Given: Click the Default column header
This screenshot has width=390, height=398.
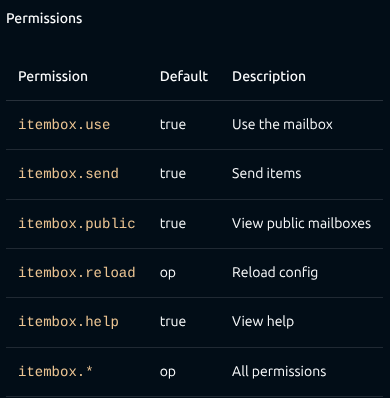Looking at the screenshot, I should coord(184,76).
